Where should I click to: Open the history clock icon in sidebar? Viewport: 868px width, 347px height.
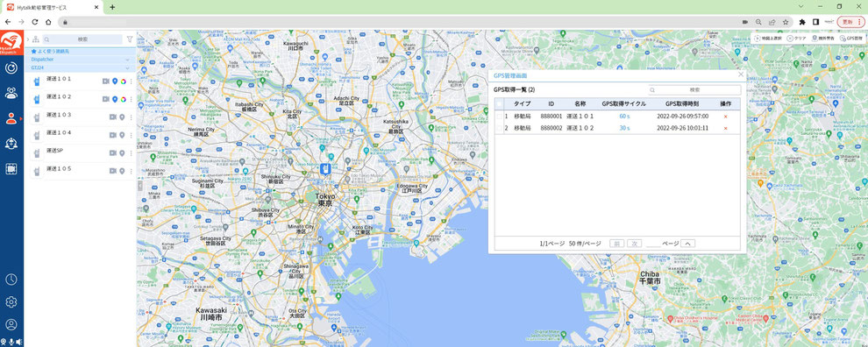(x=11, y=279)
